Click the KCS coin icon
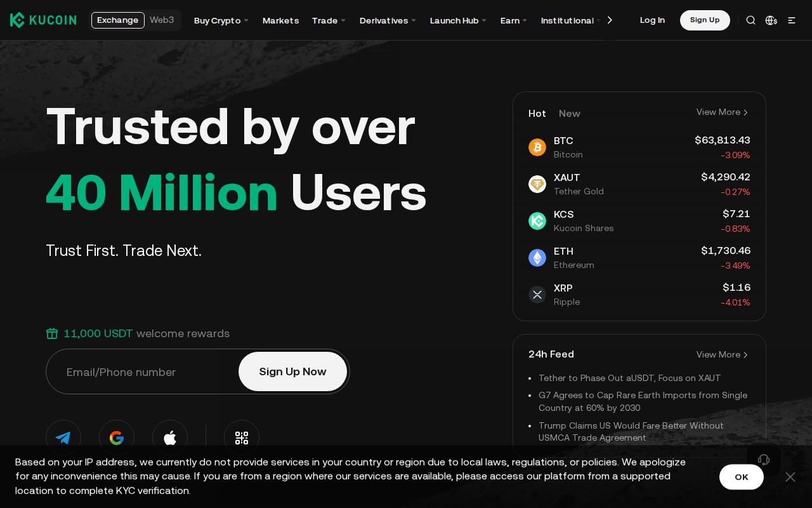 (537, 221)
